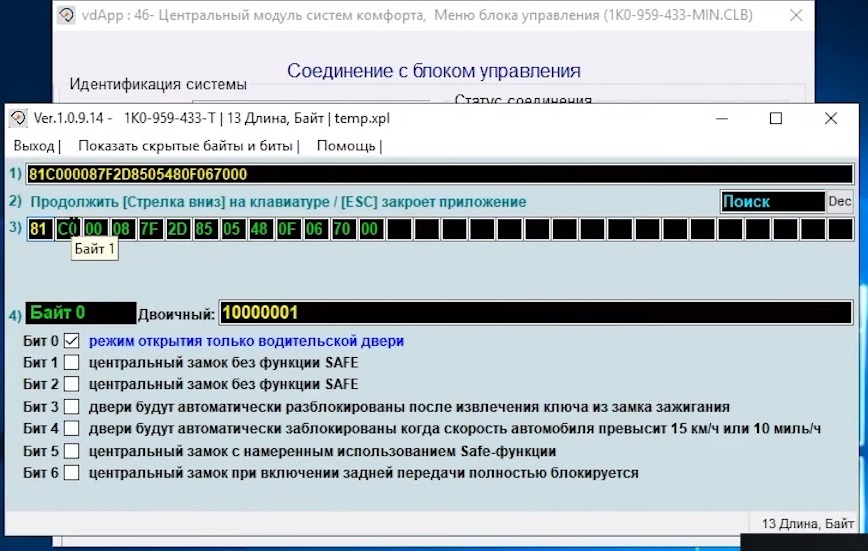Click the Продолжить [Стрелка вниз] hint text

(278, 202)
